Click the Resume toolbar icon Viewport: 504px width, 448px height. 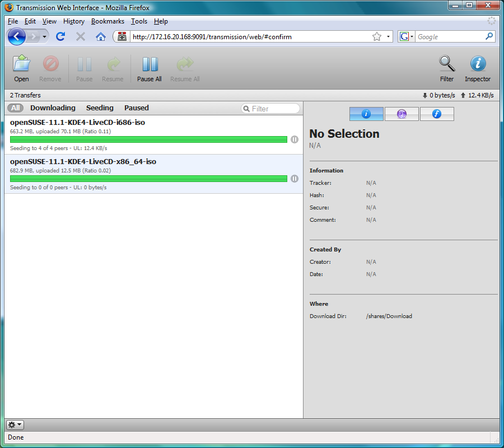[113, 68]
